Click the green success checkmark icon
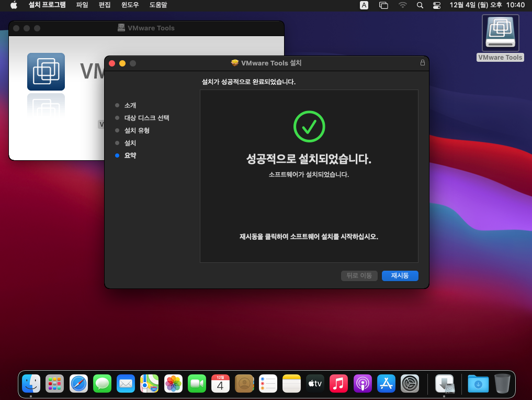Viewport: 532px width, 400px height. [309, 126]
